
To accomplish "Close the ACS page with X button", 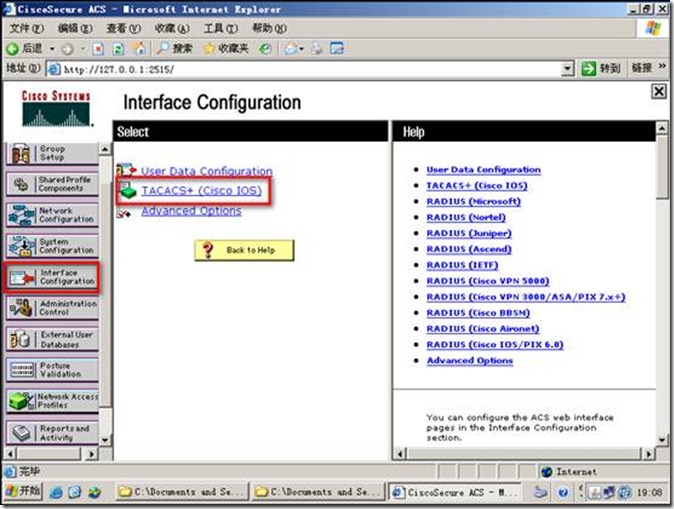I will click(x=659, y=92).
